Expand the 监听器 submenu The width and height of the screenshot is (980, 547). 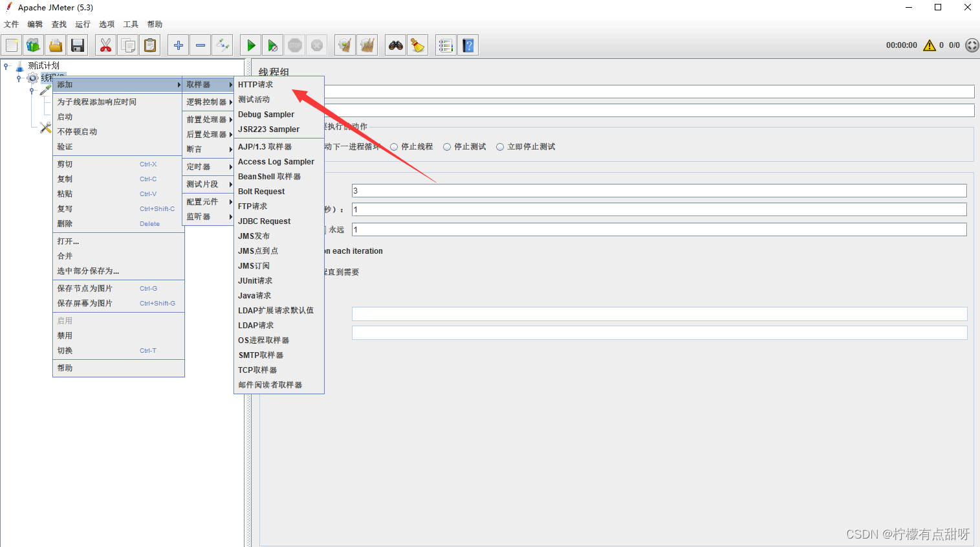coord(208,217)
